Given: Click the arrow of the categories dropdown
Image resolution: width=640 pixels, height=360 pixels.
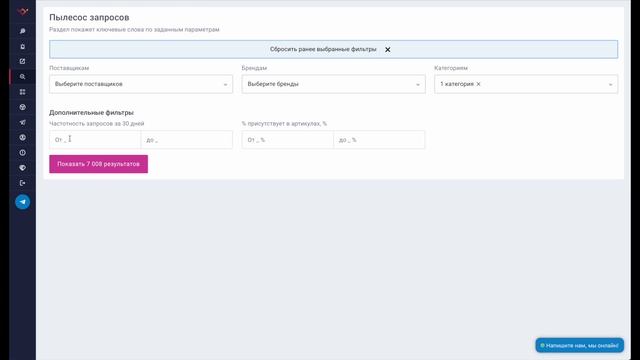Looking at the screenshot, I should (x=610, y=84).
